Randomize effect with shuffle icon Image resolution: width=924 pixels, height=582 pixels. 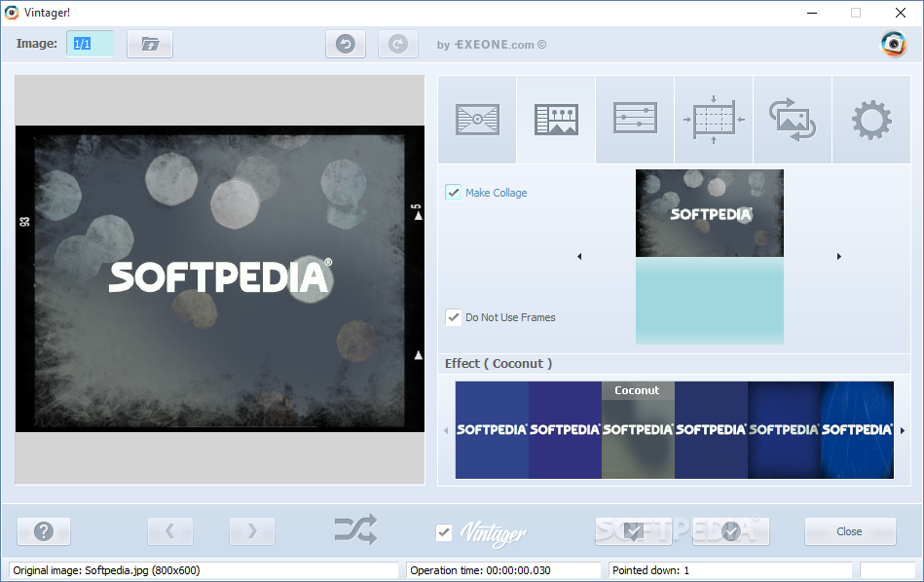pyautogui.click(x=356, y=529)
